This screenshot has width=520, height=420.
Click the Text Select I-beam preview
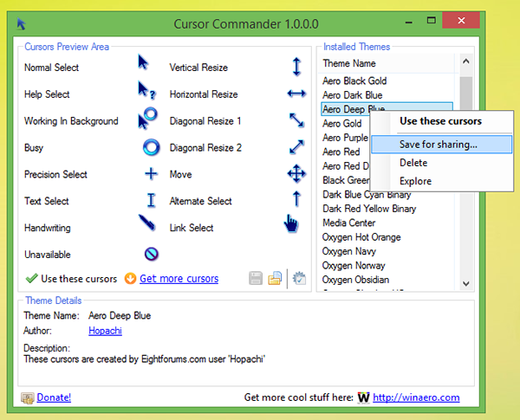click(151, 200)
